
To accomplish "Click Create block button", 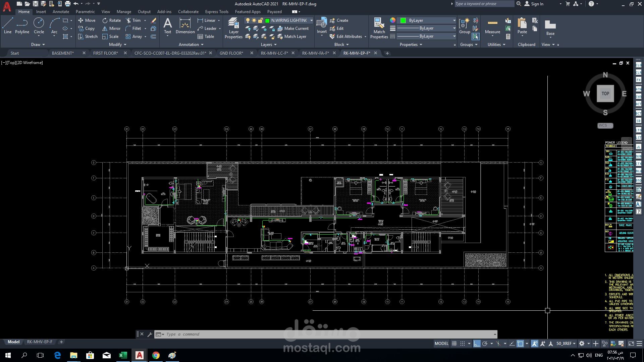I will tap(339, 20).
